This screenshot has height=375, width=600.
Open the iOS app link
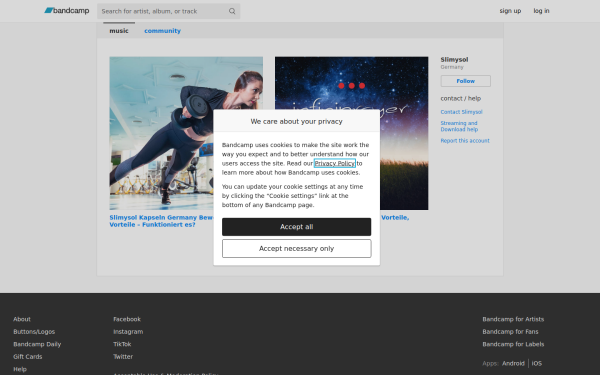click(536, 363)
